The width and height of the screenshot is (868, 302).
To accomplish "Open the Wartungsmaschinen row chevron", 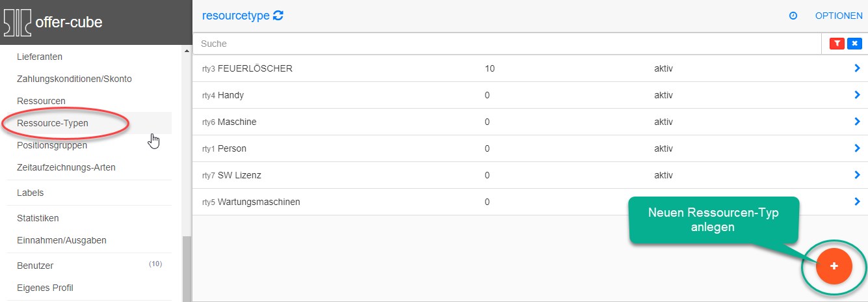I will (x=857, y=202).
